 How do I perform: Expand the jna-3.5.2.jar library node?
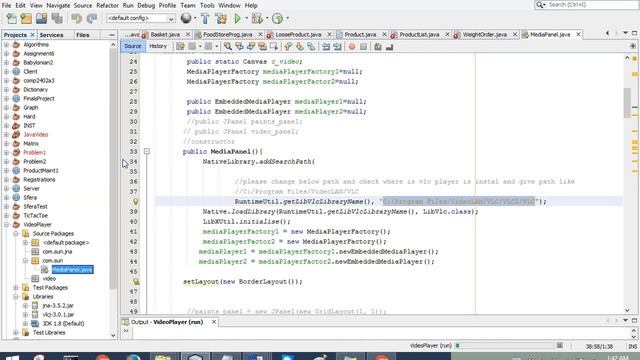pos(25,305)
